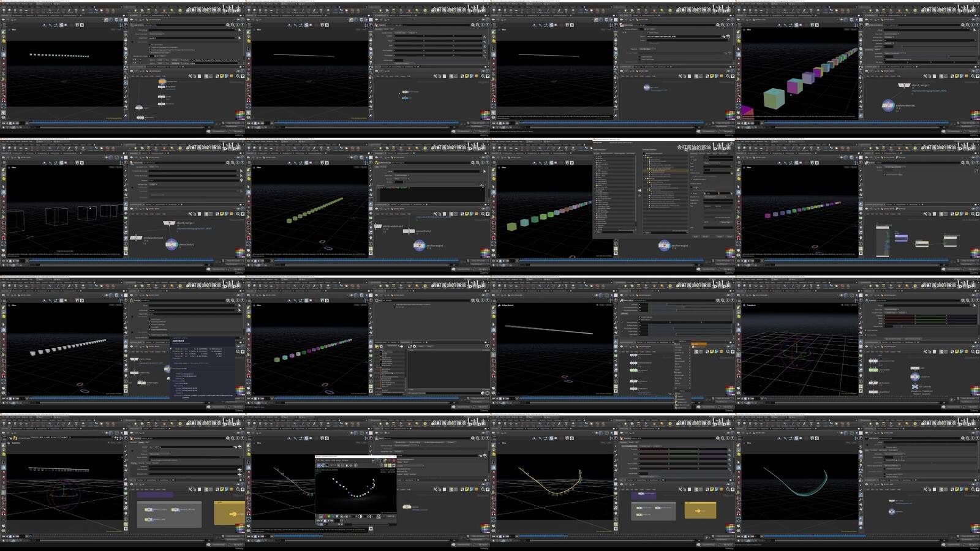Open rainbow color palette in dashed-boxes frame
This screenshot has height=551, width=980.
click(240, 115)
